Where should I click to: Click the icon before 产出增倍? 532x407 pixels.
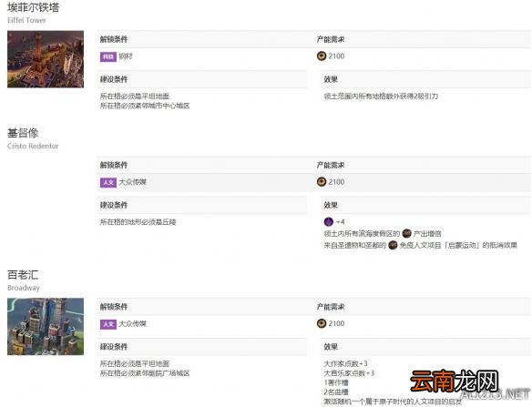coord(406,233)
